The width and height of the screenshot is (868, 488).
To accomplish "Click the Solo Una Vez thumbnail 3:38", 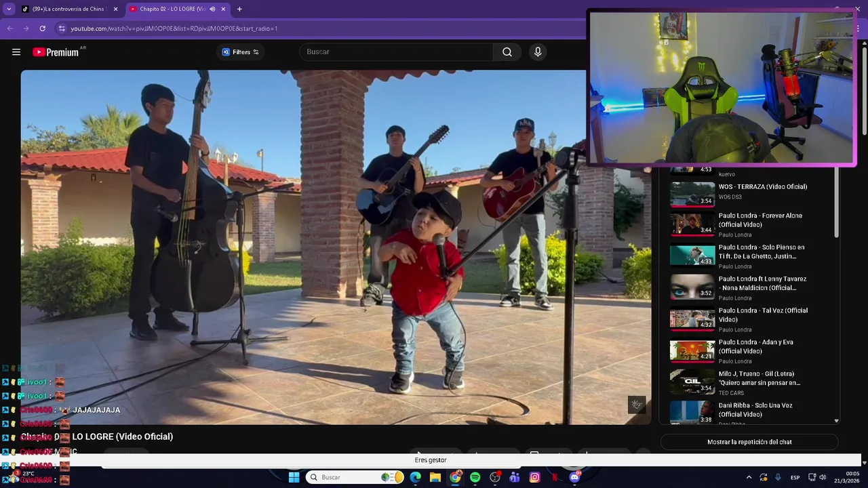I will [692, 412].
